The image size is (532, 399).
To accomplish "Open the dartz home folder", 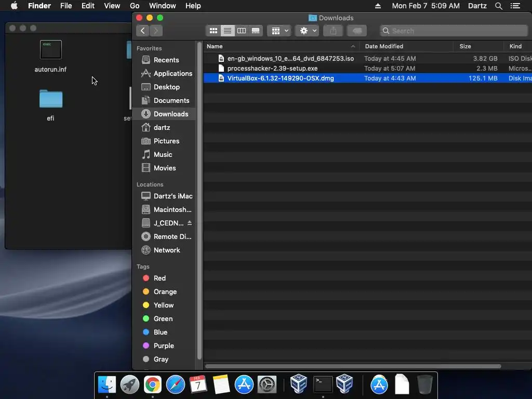I will (x=156, y=128).
